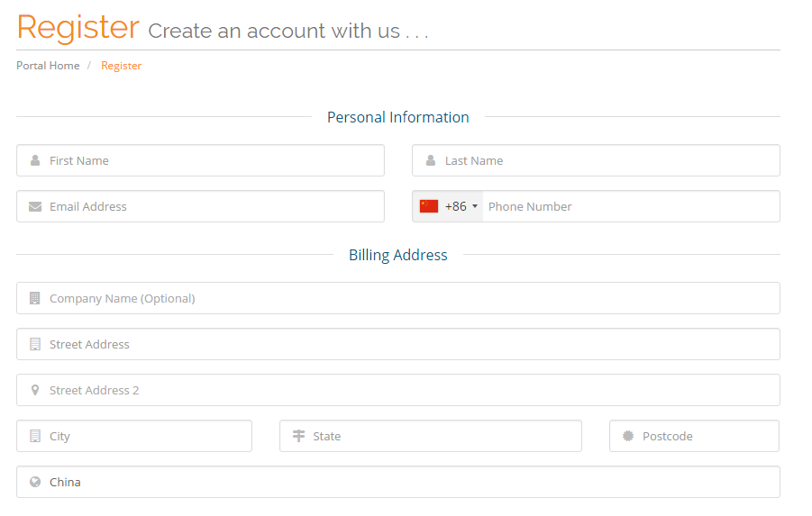812x516 pixels.
Task: Click into the Postcode field
Action: [695, 436]
